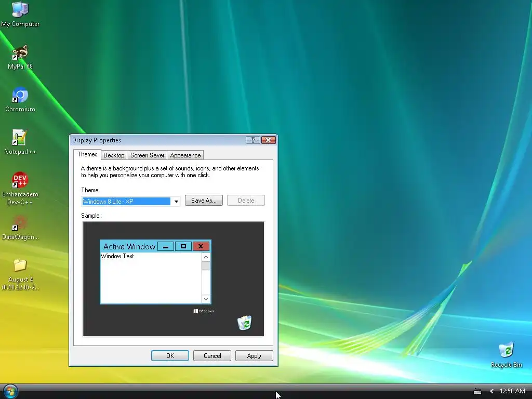The width and height of the screenshot is (532, 399).
Task: Select the Chromium desktop shortcut
Action: (x=20, y=100)
